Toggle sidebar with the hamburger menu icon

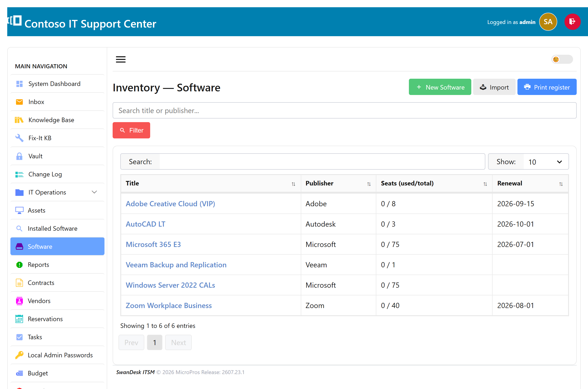(x=121, y=59)
